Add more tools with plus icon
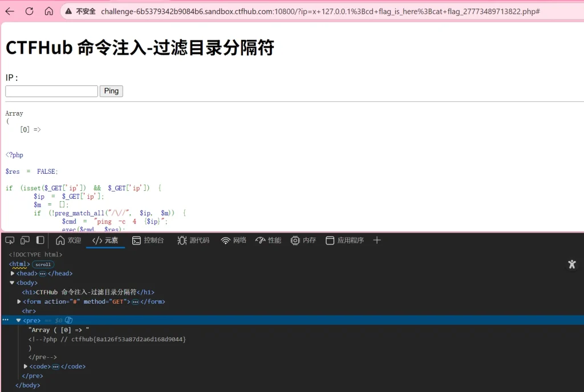Image resolution: width=584 pixels, height=392 pixels. point(376,240)
